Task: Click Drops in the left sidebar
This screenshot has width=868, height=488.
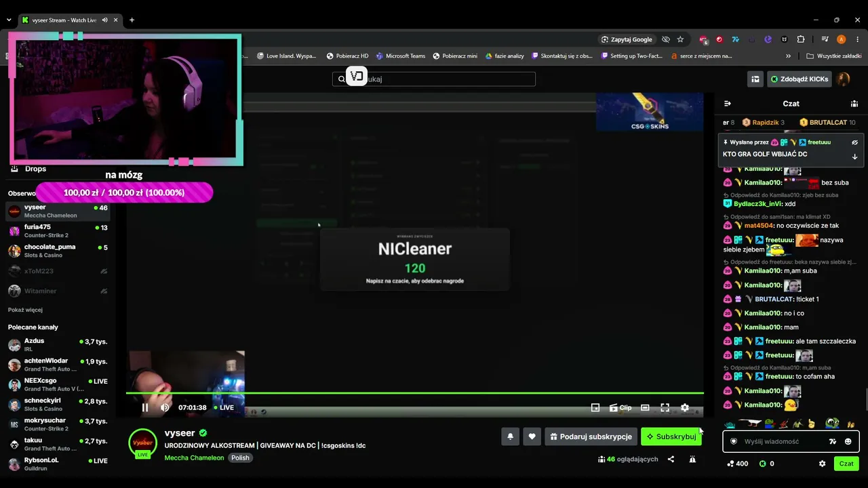Action: click(x=35, y=169)
